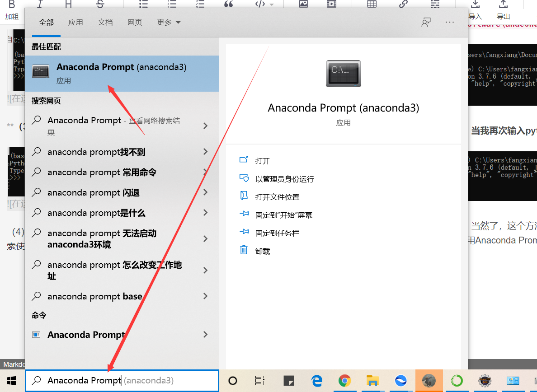The image size is (537, 392).
Task: Choose 固定到任务栏 action
Action: tap(269, 233)
